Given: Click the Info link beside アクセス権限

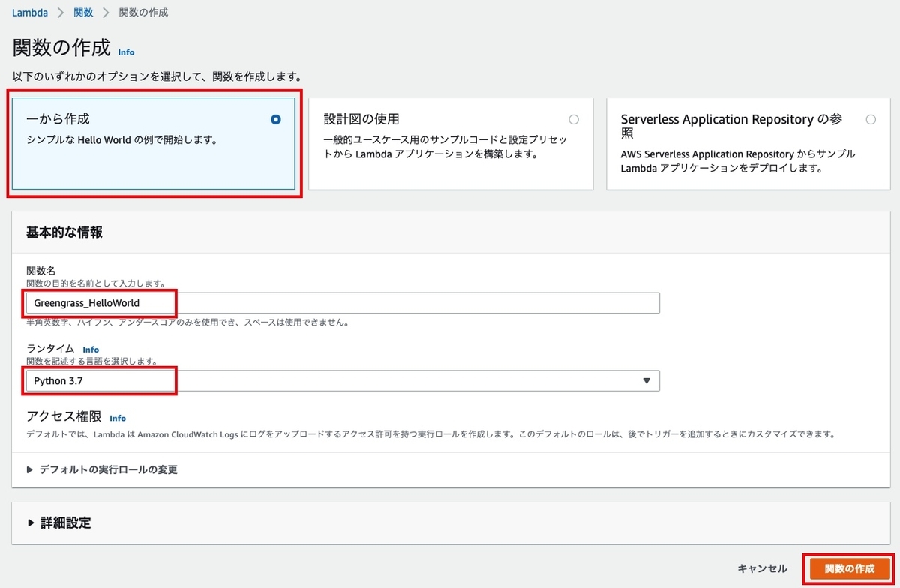Looking at the screenshot, I should click(x=119, y=418).
